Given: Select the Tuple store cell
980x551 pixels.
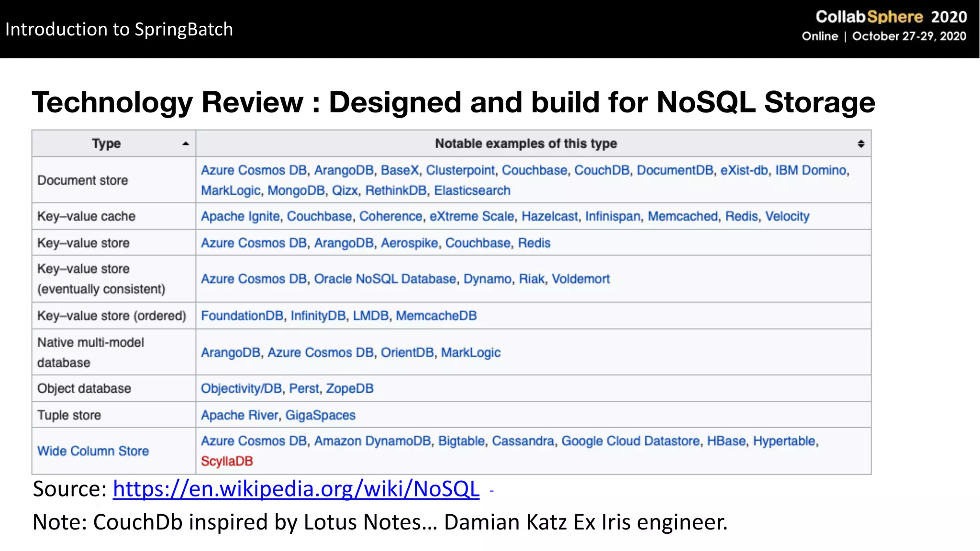Looking at the screenshot, I should tap(114, 415).
